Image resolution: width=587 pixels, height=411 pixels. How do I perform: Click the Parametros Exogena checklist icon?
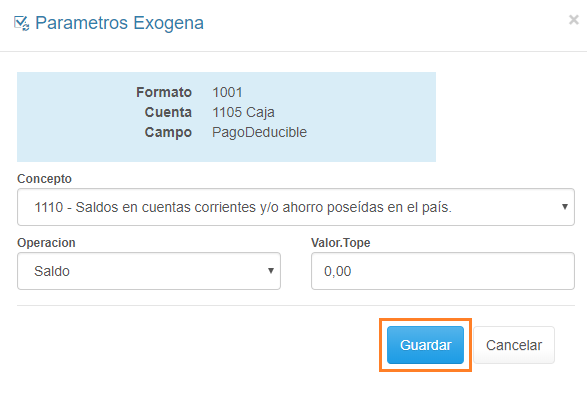(21, 23)
